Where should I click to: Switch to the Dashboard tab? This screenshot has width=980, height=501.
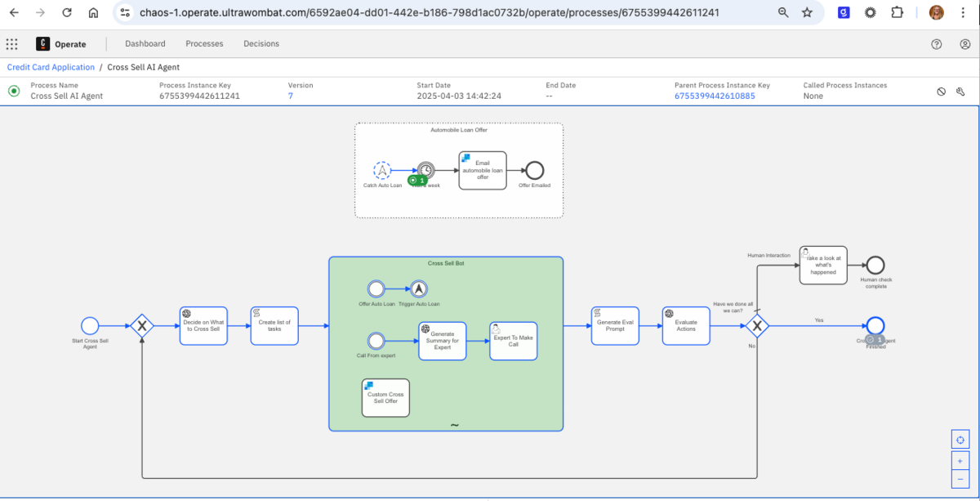pos(145,44)
